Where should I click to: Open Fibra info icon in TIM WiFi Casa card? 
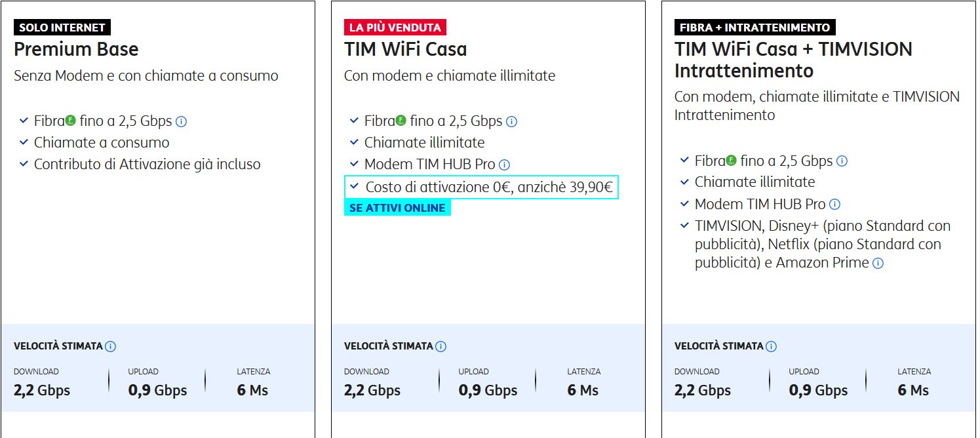pyautogui.click(x=512, y=121)
